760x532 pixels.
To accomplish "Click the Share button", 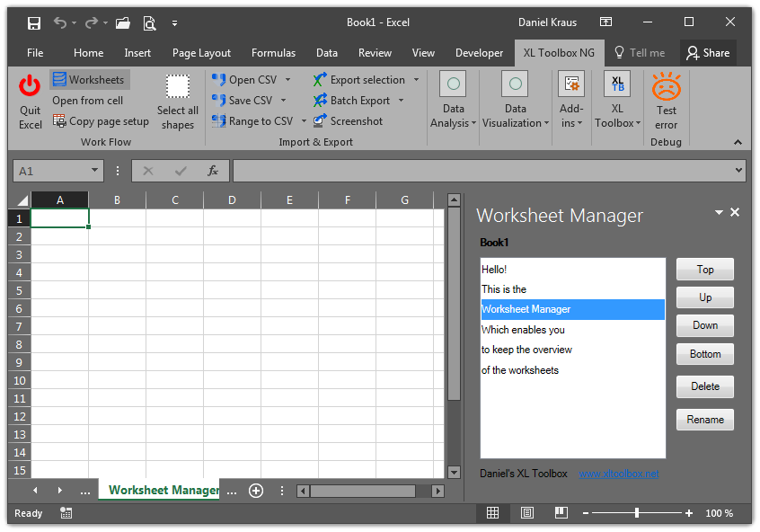I will click(708, 53).
